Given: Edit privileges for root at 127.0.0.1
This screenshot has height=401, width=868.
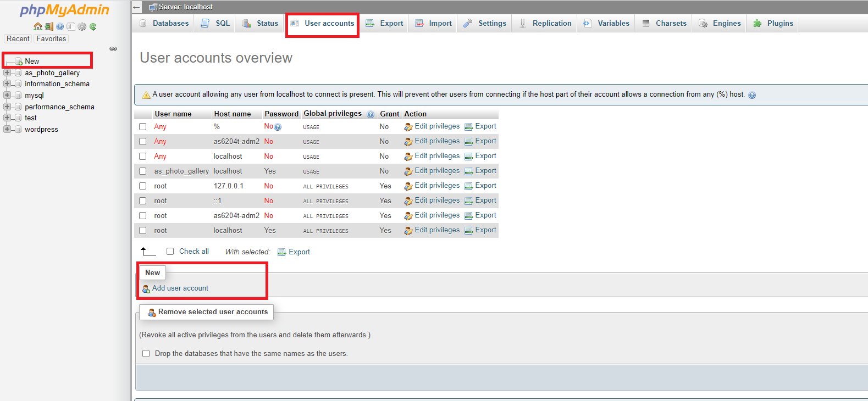Looking at the screenshot, I should (x=436, y=186).
